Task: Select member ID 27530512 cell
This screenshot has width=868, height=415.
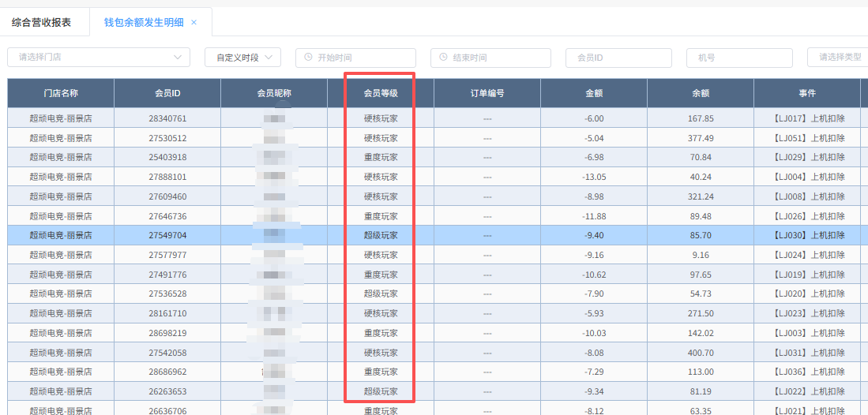Action: click(x=167, y=138)
